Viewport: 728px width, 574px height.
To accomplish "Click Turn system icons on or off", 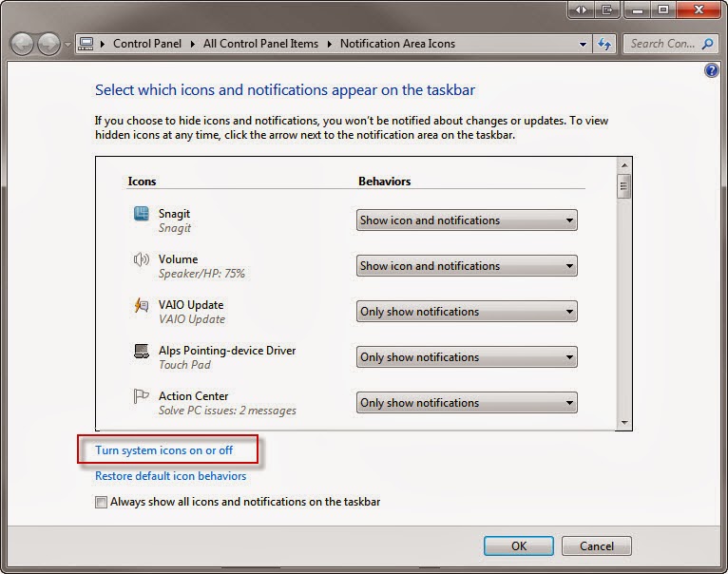I will tap(163, 450).
